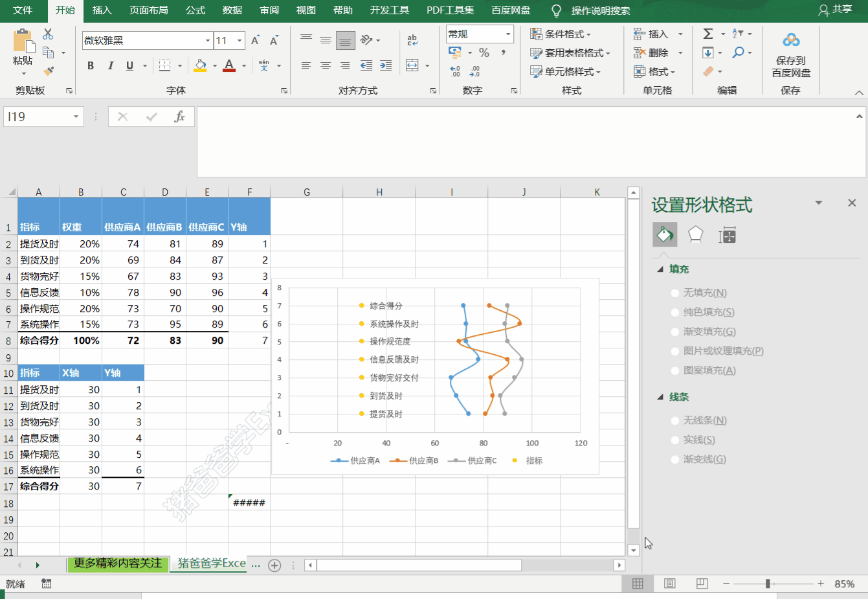The width and height of the screenshot is (868, 599).
Task: Select 渐变填充(G) radio option
Action: 676,332
